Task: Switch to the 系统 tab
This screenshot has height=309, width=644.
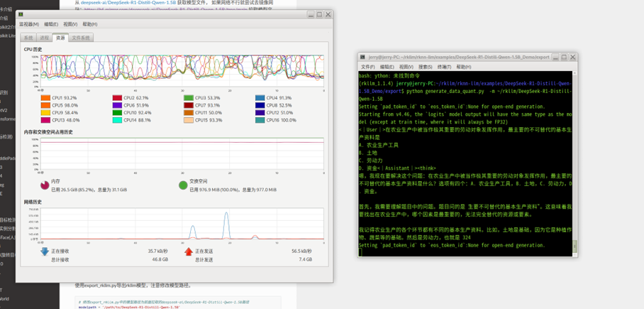Action: point(28,38)
